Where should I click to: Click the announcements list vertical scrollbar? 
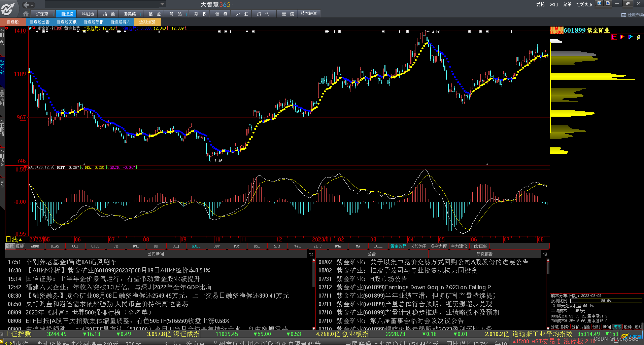point(548,267)
